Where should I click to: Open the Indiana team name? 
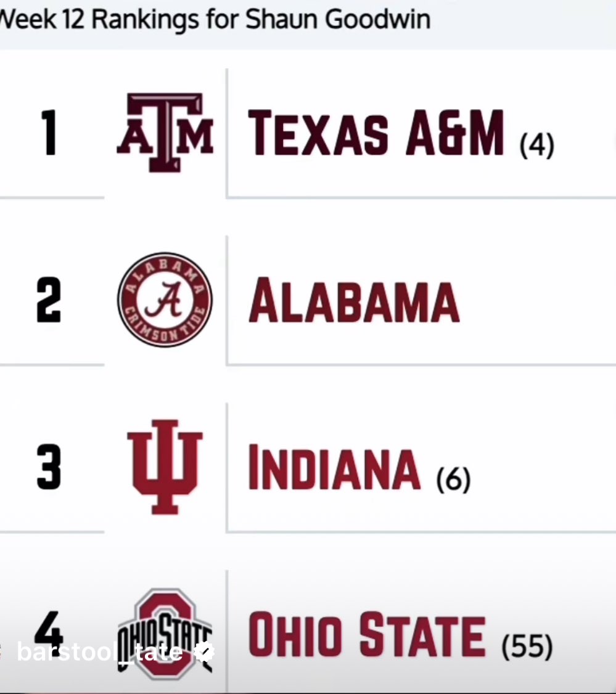point(334,468)
